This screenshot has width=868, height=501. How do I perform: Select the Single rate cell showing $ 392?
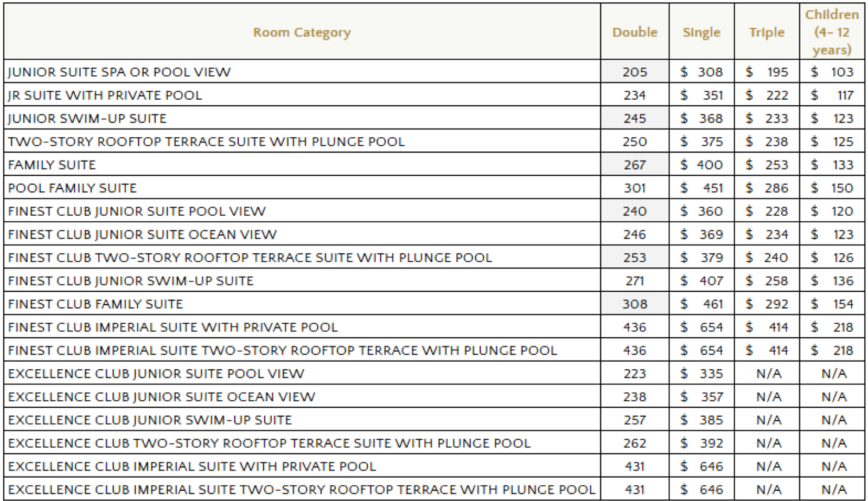(701, 444)
